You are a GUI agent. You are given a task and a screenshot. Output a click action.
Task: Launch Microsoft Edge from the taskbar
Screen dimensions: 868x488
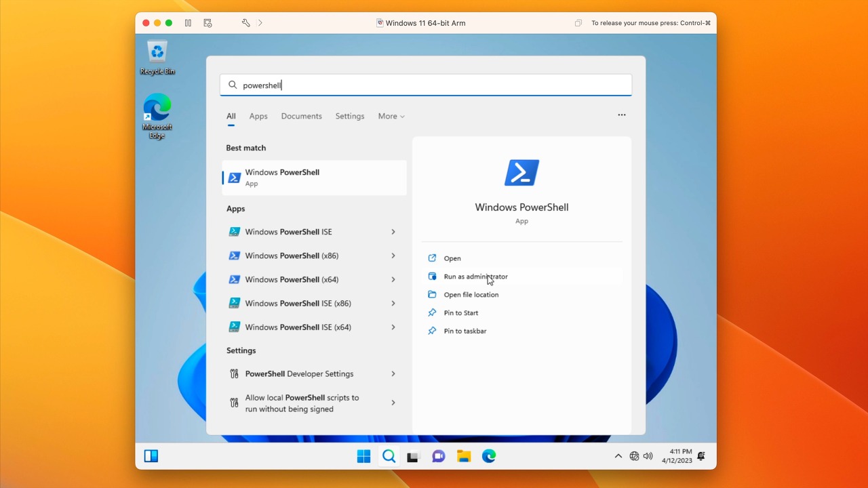(489, 456)
